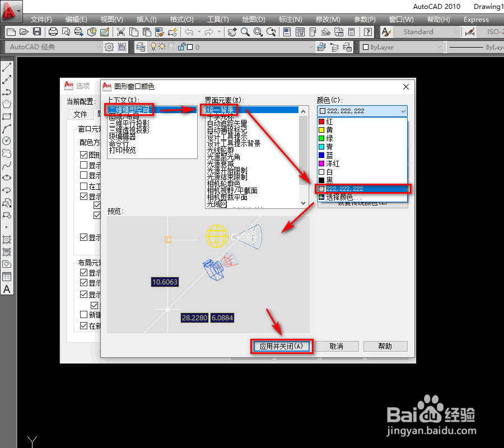Toggle the 图形 checkbox in Options dialog

[83, 155]
